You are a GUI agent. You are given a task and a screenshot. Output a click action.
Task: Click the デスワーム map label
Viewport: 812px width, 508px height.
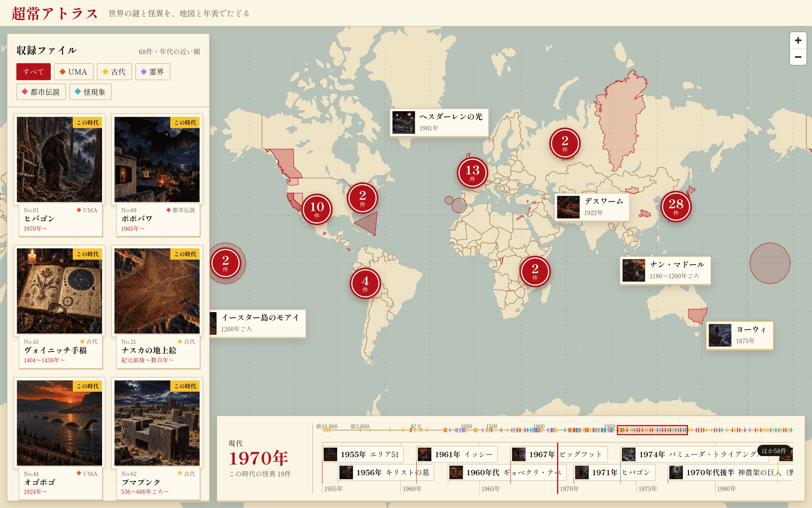coord(592,207)
